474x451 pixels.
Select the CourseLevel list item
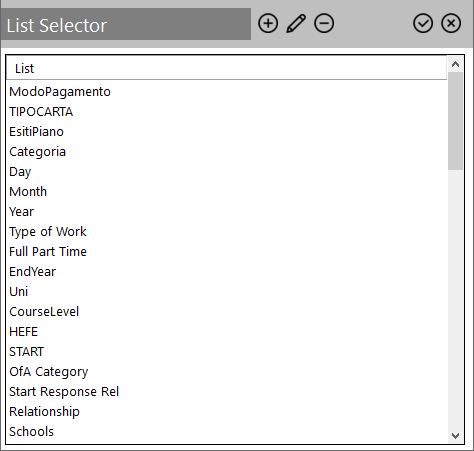pos(227,312)
